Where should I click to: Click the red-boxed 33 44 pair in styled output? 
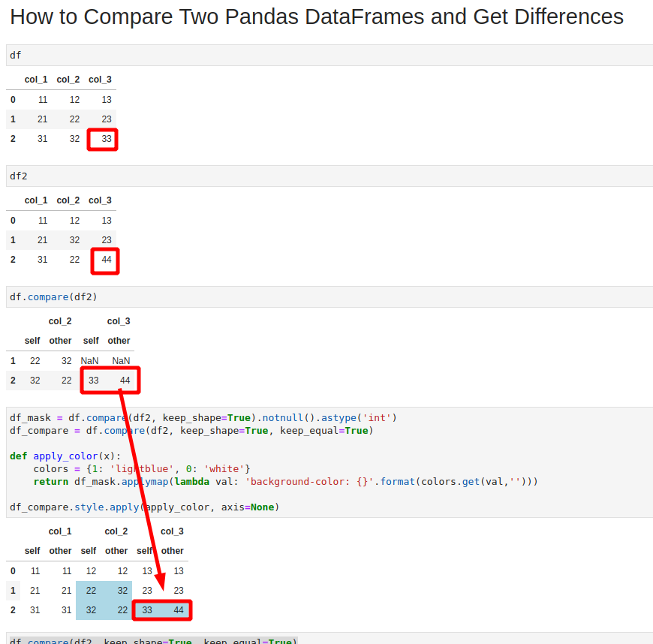[161, 609]
